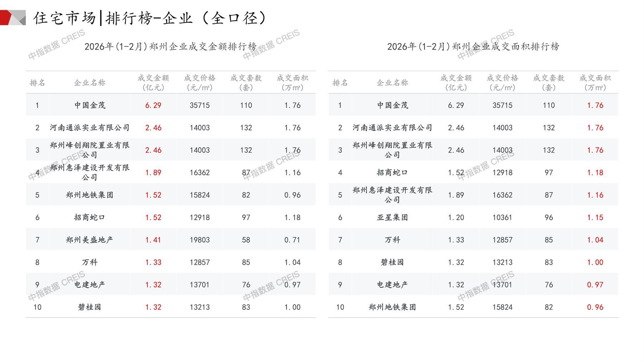Click the slide title 住宅市场|排行榜-企业
The width and height of the screenshot is (644, 362).
click(151, 18)
